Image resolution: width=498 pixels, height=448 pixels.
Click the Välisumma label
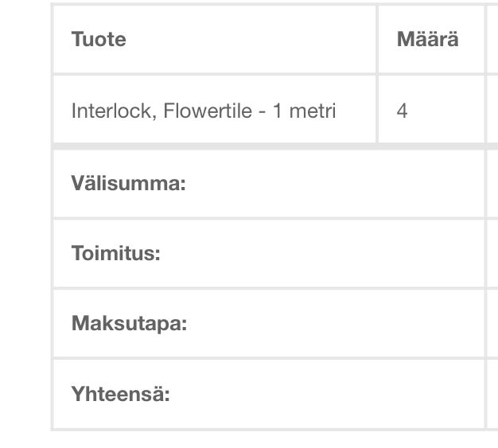point(128,184)
